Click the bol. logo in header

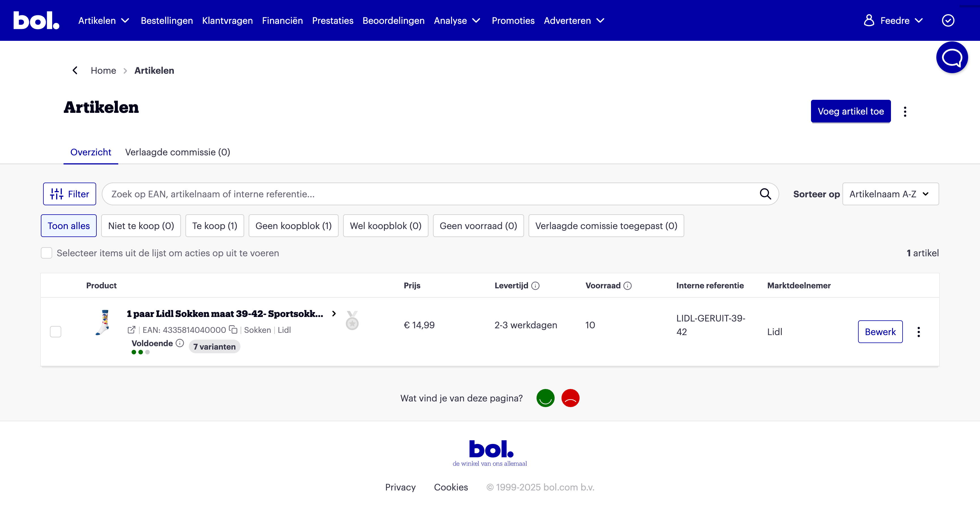(37, 20)
